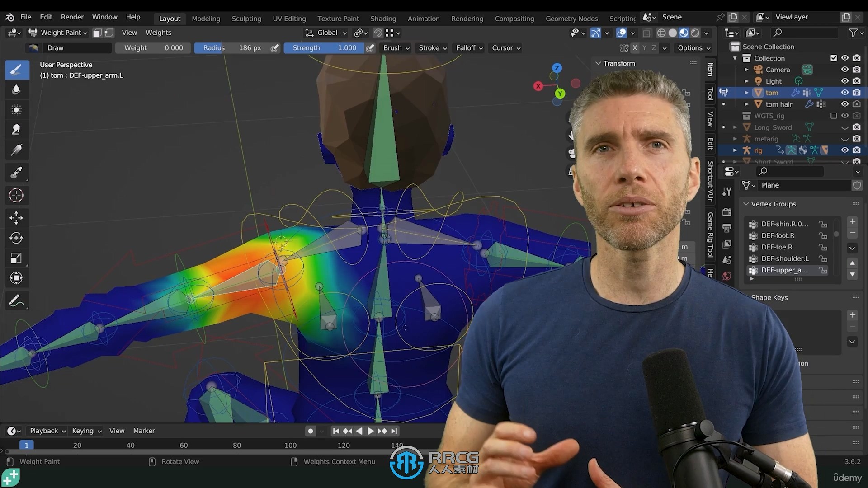The height and width of the screenshot is (488, 868).
Task: Select the Sample Weight eyedropper tool
Action: (17, 172)
